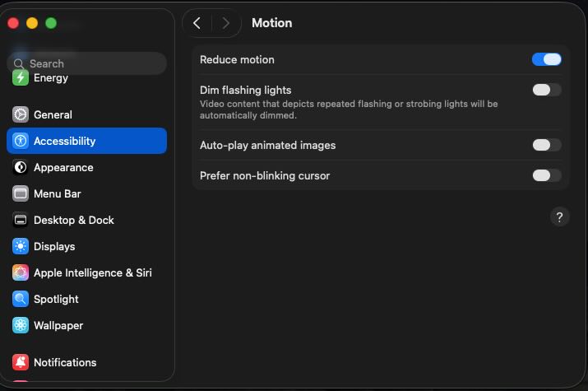588x391 pixels.
Task: Turn off the Reduce motion switch
Action: (x=546, y=59)
